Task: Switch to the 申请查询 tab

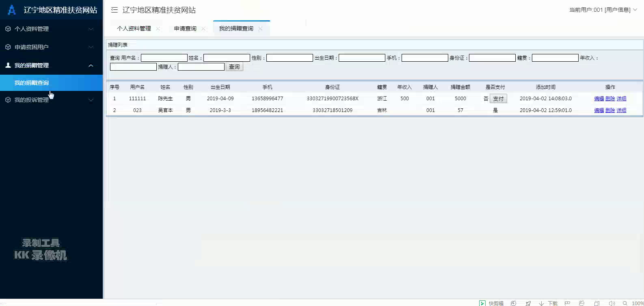Action: [x=185, y=28]
